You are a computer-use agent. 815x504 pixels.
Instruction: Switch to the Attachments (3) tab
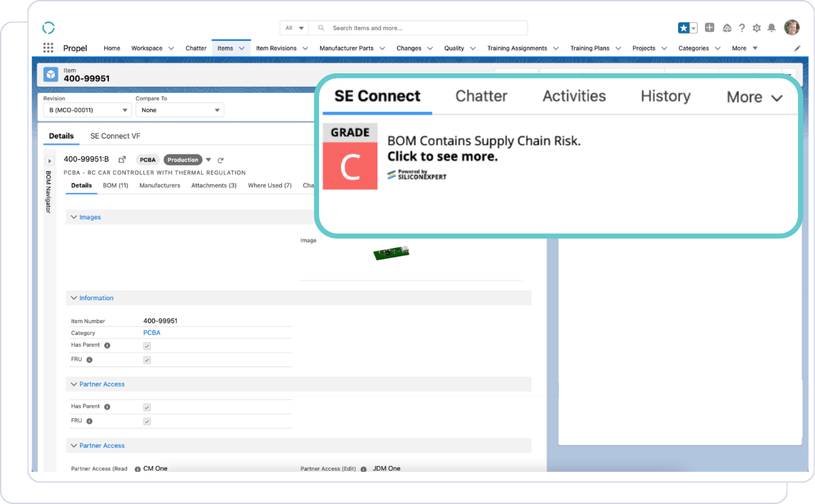[x=214, y=185]
